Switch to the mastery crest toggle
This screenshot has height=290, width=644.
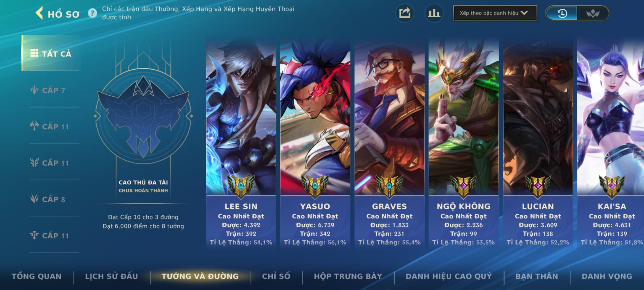point(592,13)
